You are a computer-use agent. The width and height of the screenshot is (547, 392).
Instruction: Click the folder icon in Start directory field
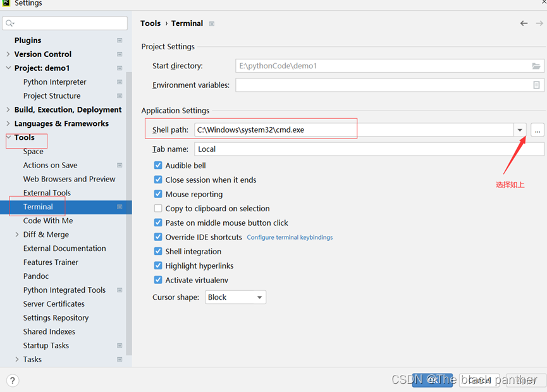coord(536,66)
